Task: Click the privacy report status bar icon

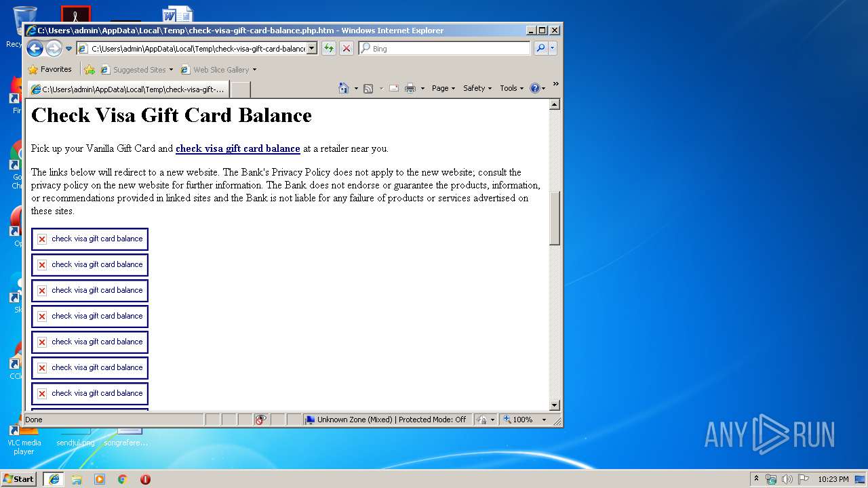Action: coord(261,420)
